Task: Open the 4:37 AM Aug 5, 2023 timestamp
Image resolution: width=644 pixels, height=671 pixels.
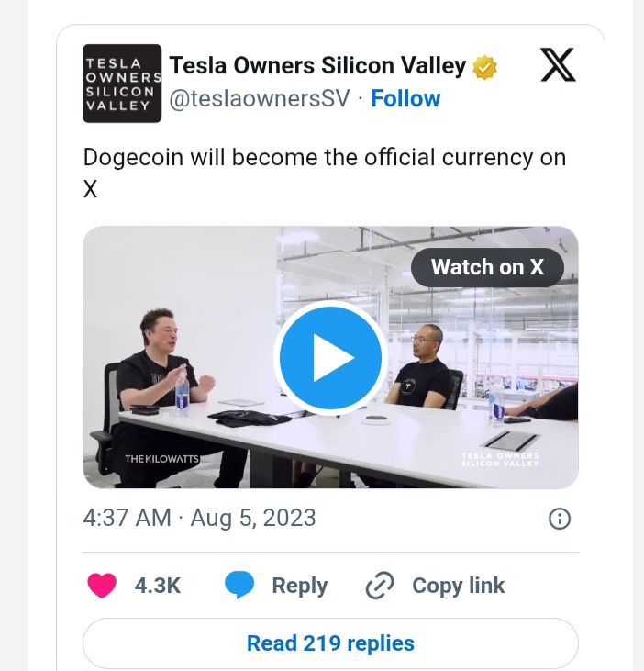Action: [199, 518]
